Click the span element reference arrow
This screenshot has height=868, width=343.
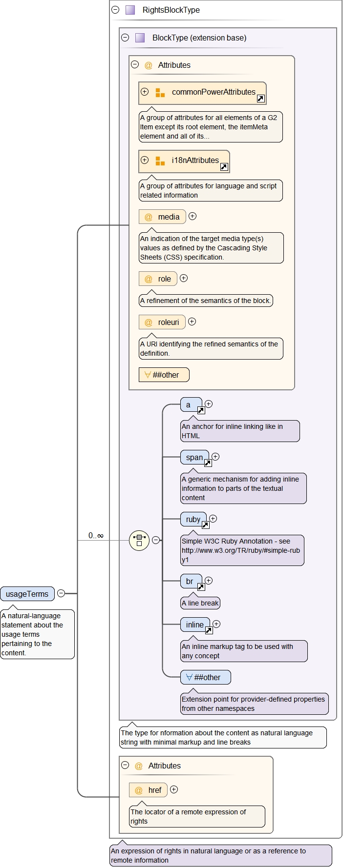[208, 463]
